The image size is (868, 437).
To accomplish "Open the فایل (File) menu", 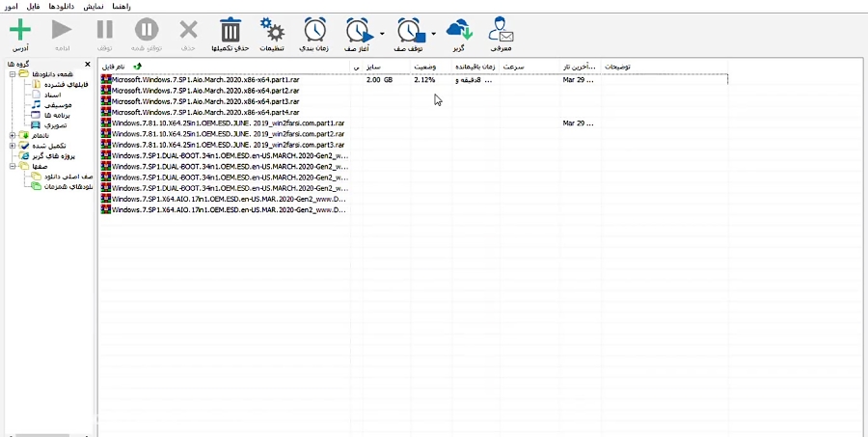I will [33, 7].
